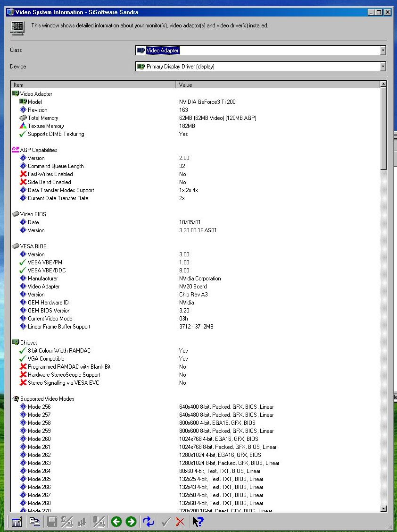Open the options table icon in bottom toolbar
Image resolution: width=397 pixels, height=532 pixels.
(x=17, y=522)
